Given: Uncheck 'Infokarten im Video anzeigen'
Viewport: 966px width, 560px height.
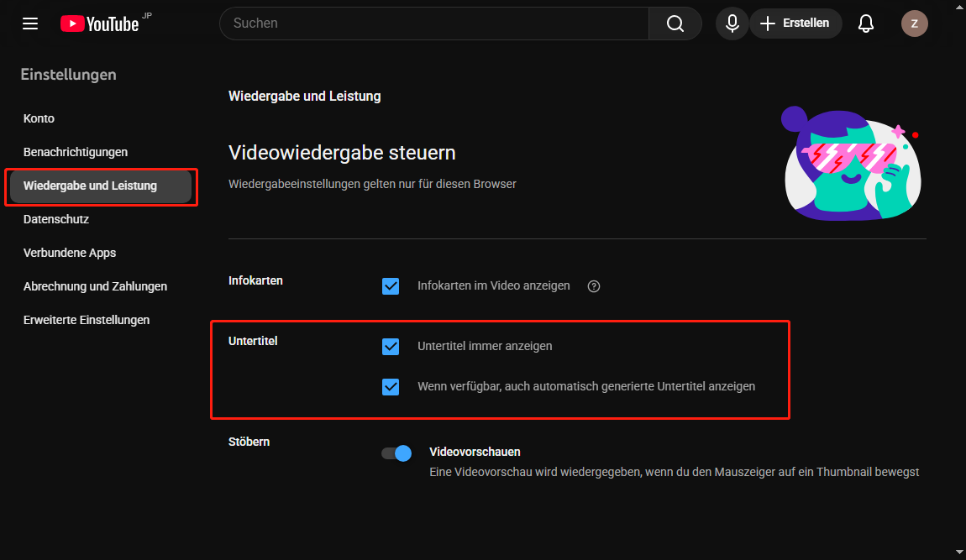Looking at the screenshot, I should (x=391, y=286).
